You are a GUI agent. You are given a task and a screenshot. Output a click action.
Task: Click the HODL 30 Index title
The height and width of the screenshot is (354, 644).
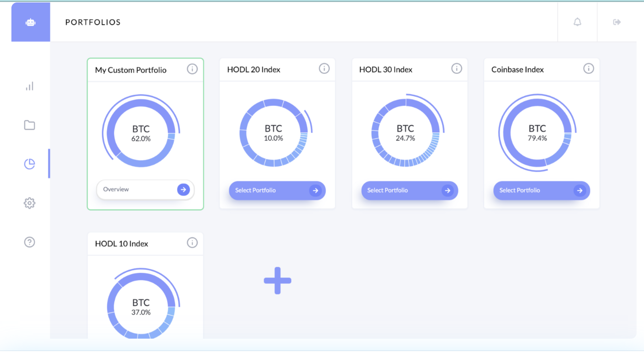pos(386,69)
